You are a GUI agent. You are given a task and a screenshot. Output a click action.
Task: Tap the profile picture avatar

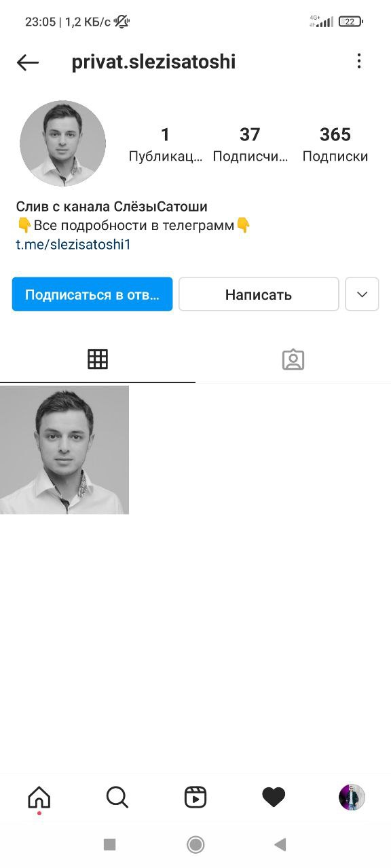(x=62, y=144)
